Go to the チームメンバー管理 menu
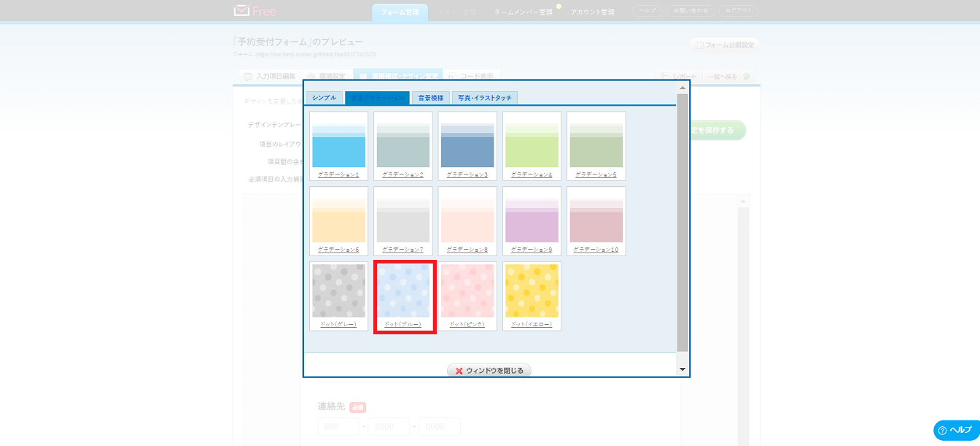 [x=523, y=12]
